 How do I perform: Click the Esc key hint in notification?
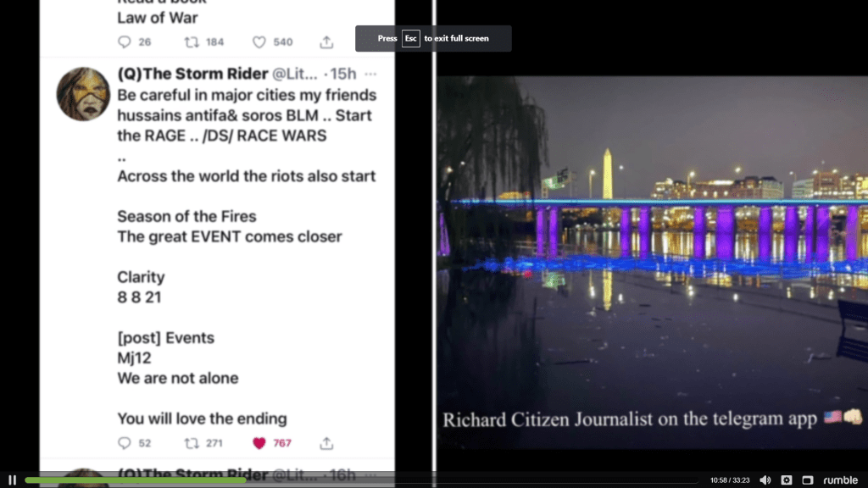tap(410, 39)
